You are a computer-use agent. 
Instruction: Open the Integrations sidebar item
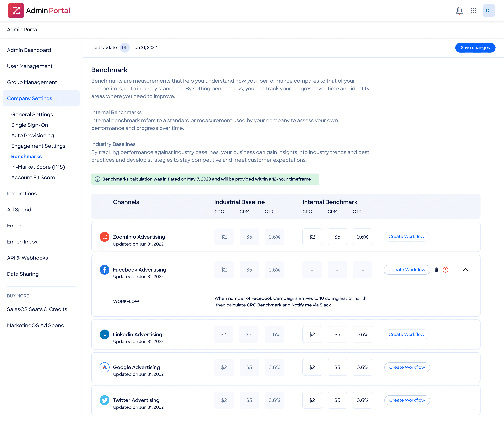coord(22,194)
